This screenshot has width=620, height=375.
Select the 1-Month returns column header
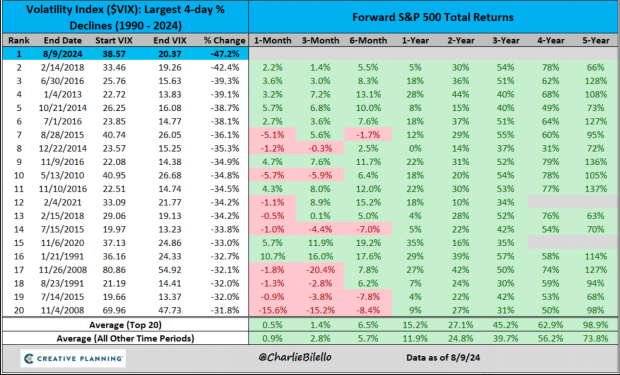272,40
